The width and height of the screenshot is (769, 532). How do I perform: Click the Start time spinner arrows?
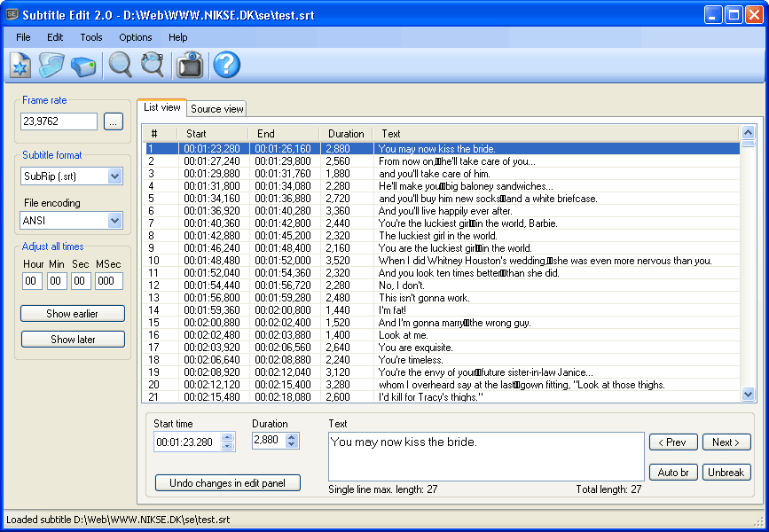227,442
